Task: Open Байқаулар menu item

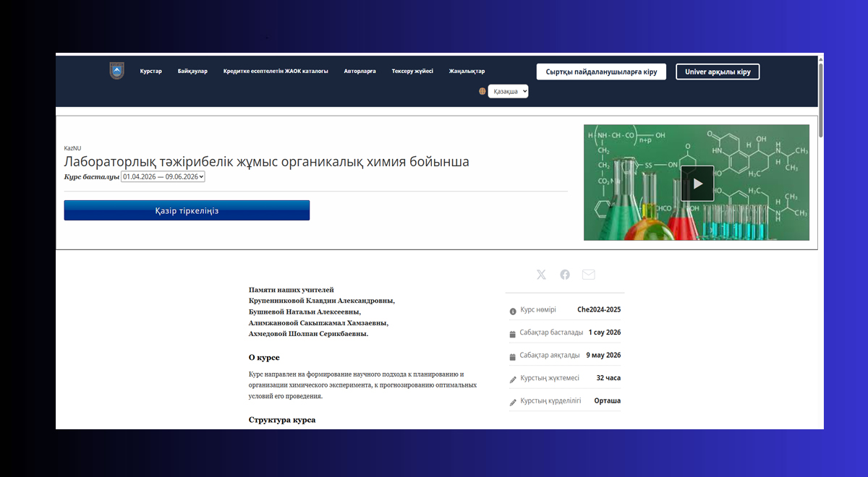Action: coord(192,71)
